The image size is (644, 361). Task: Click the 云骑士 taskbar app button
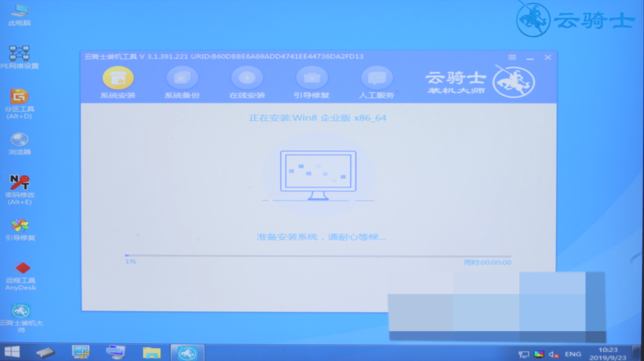[x=187, y=353]
